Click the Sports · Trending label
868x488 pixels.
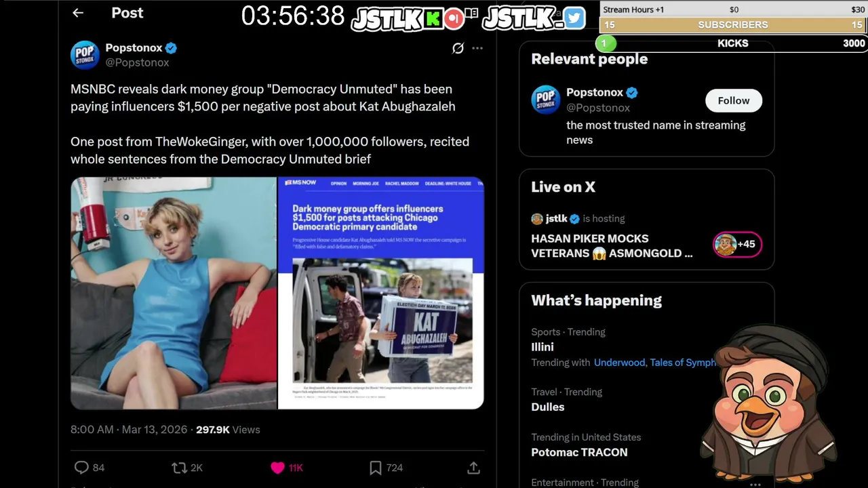coord(568,332)
